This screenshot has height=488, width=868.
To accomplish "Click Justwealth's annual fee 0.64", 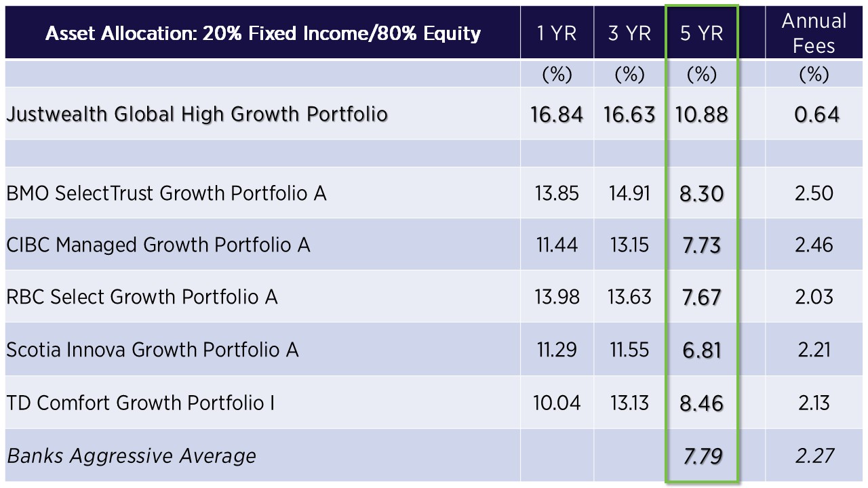I will coord(816,115).
